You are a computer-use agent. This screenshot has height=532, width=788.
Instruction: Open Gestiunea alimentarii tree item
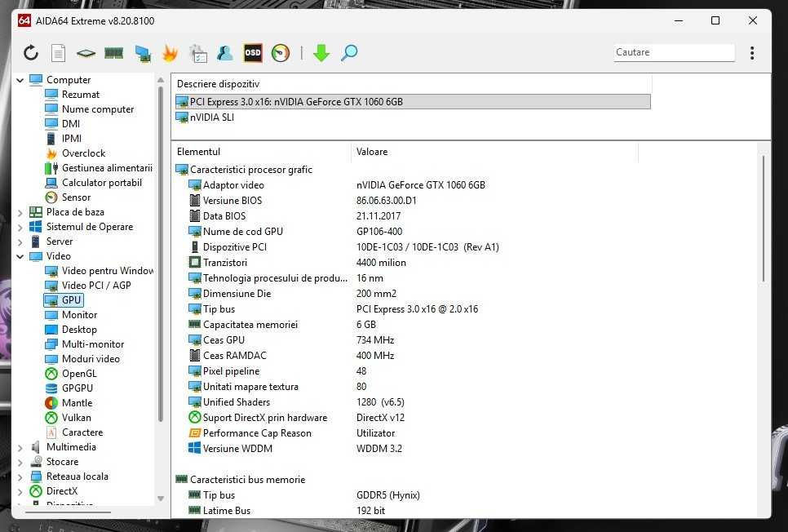[x=107, y=168]
